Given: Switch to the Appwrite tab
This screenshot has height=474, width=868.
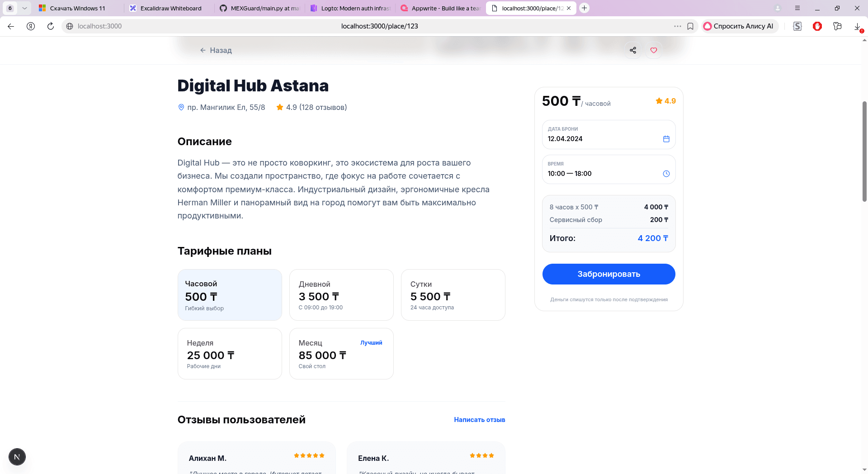Looking at the screenshot, I should 441,8.
